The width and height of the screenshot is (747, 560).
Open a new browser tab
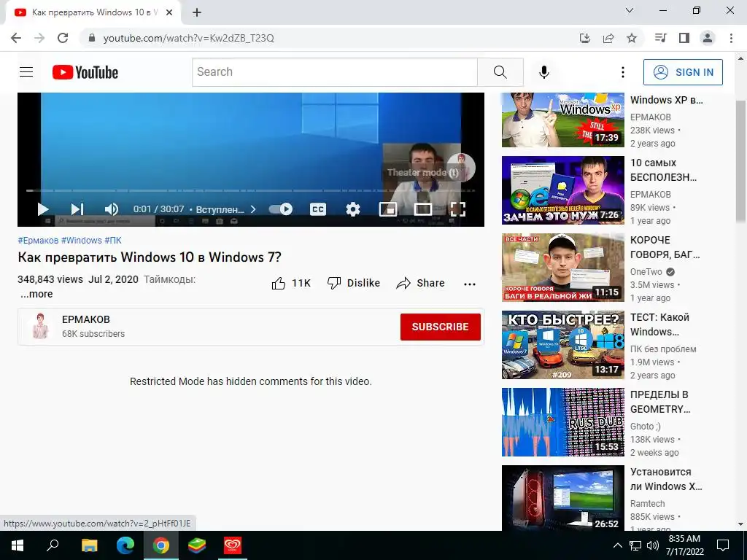point(197,13)
